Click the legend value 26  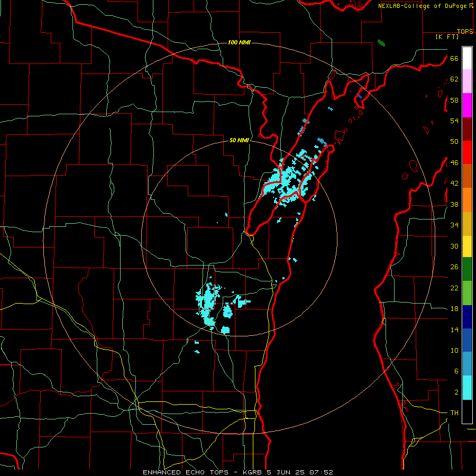454,267
